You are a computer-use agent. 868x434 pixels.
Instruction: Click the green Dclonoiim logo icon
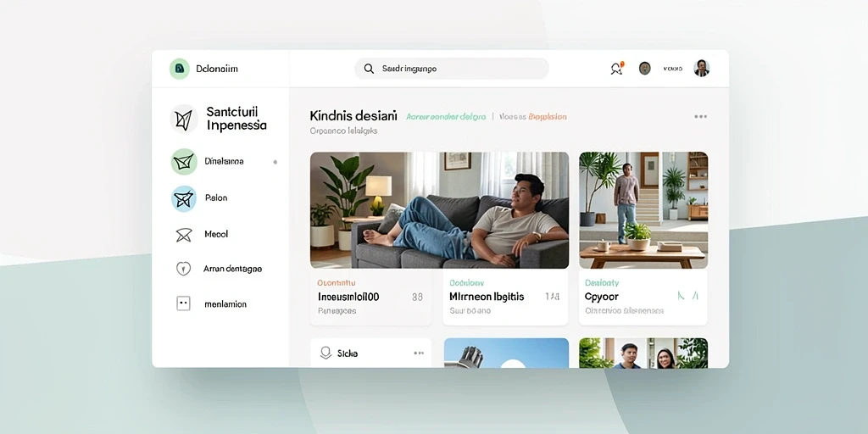pyautogui.click(x=180, y=69)
